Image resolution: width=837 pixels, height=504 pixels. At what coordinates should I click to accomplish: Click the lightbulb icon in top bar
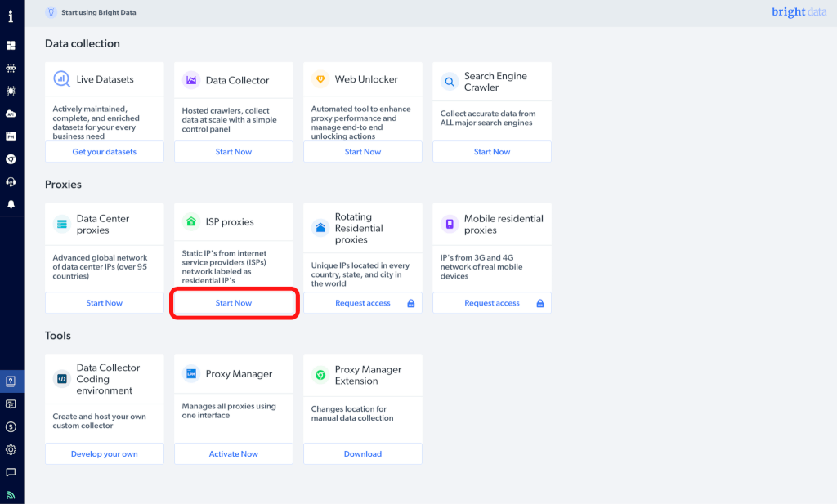coord(51,12)
